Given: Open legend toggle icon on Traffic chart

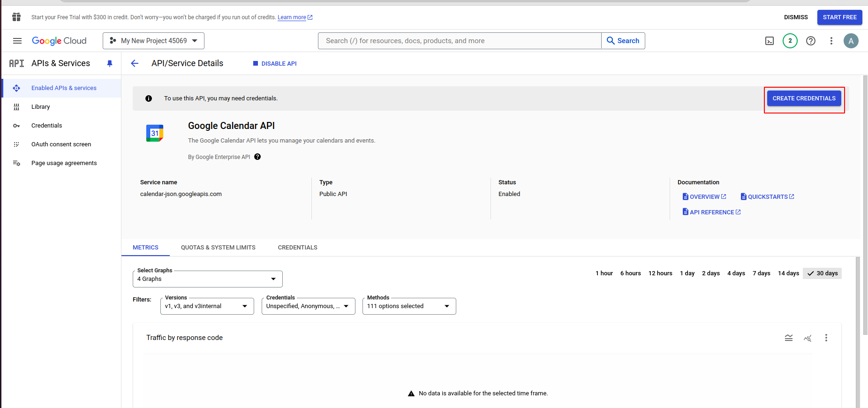Looking at the screenshot, I should (789, 338).
